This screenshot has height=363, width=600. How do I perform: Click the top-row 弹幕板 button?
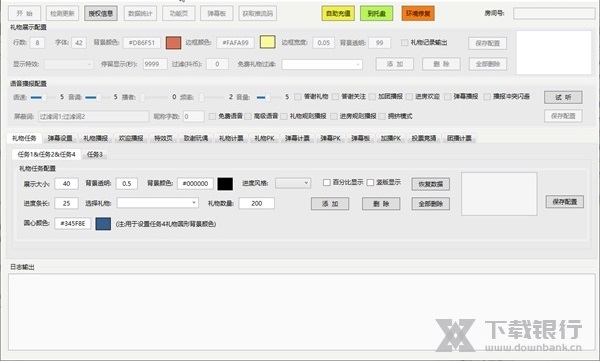[x=217, y=13]
